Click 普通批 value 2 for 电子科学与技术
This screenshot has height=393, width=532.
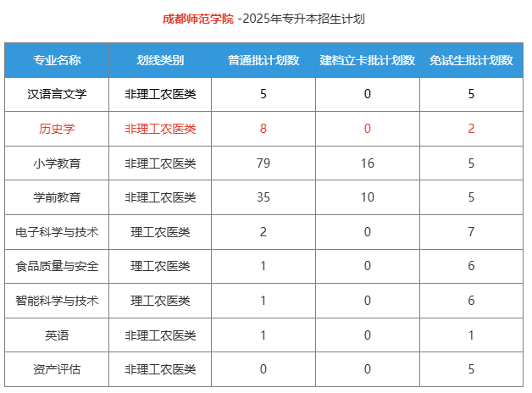click(263, 232)
